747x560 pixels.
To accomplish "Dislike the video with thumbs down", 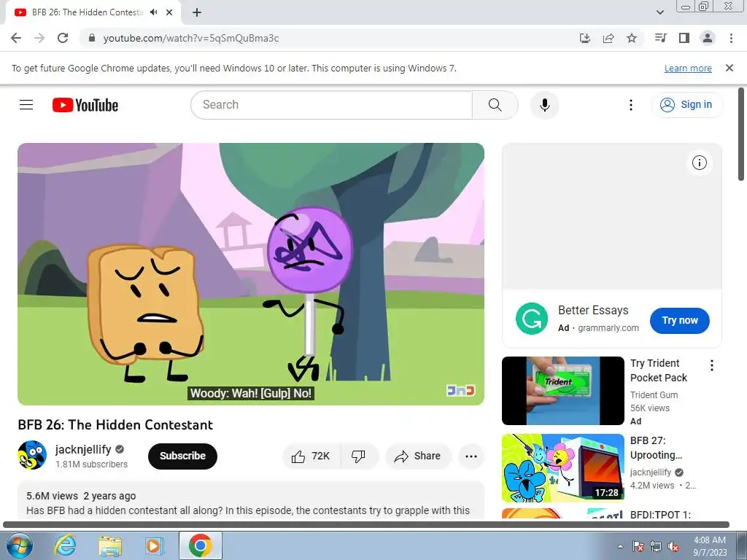I will click(359, 456).
